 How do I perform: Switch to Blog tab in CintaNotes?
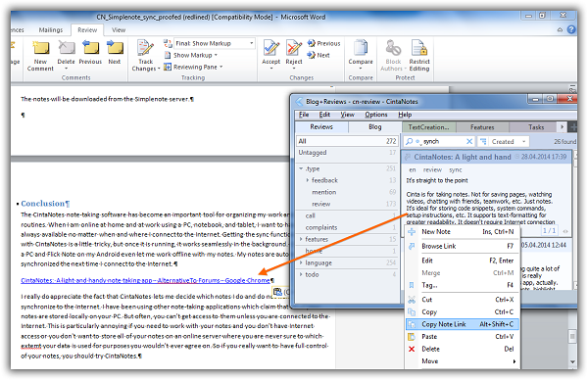pos(375,127)
